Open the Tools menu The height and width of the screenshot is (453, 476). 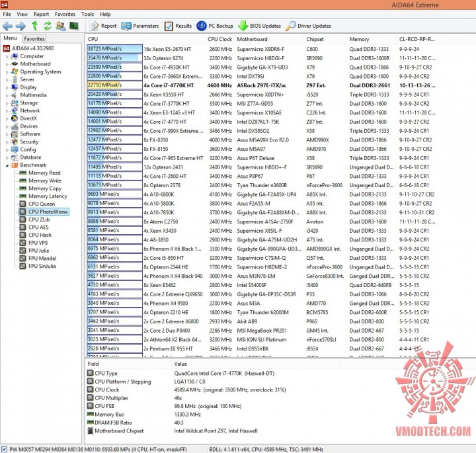pos(87,14)
